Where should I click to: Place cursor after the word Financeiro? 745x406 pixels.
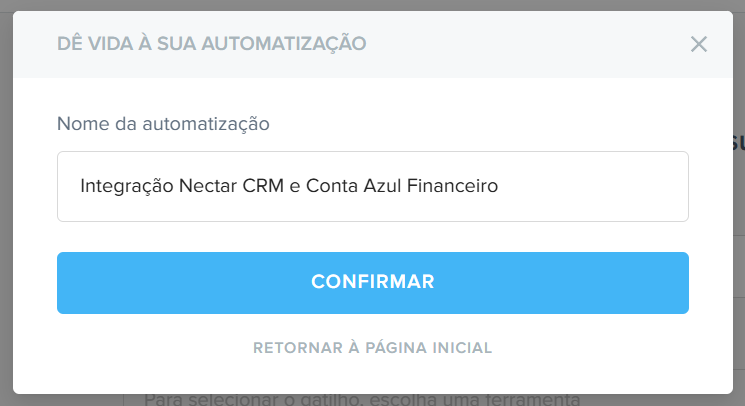point(499,186)
